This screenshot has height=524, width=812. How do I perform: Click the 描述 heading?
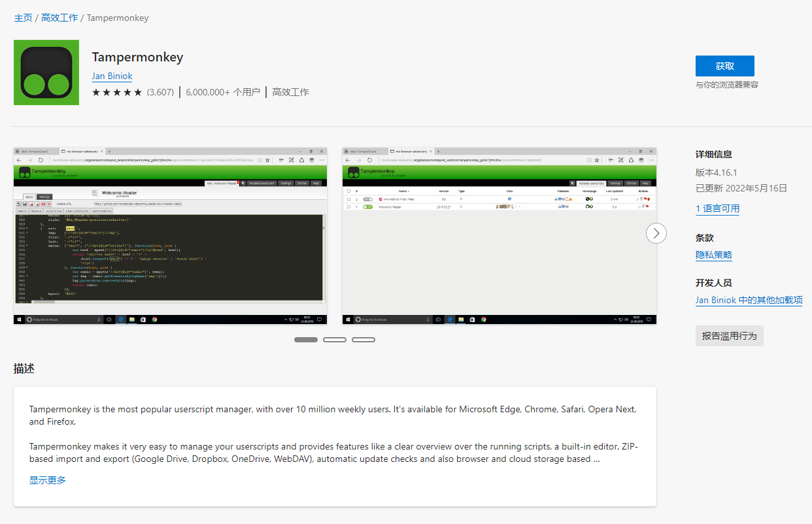(24, 368)
